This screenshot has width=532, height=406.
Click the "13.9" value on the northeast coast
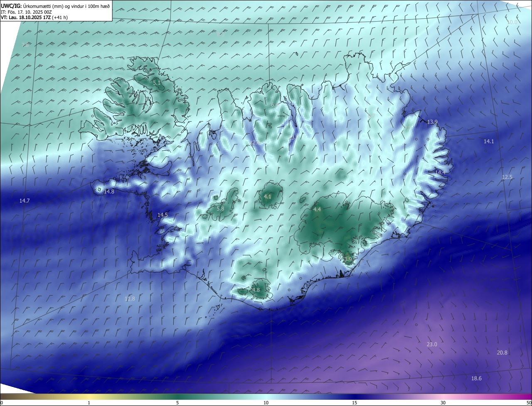(x=432, y=122)
